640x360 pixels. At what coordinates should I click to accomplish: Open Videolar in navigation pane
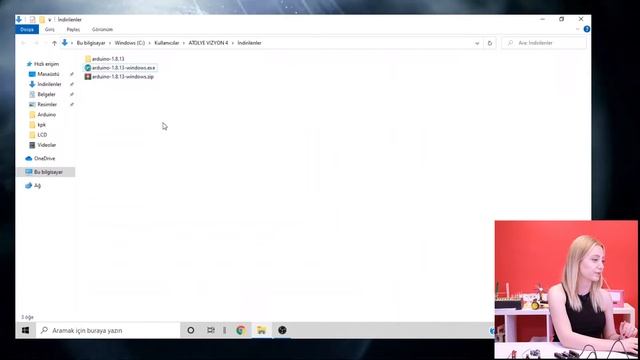[42, 145]
